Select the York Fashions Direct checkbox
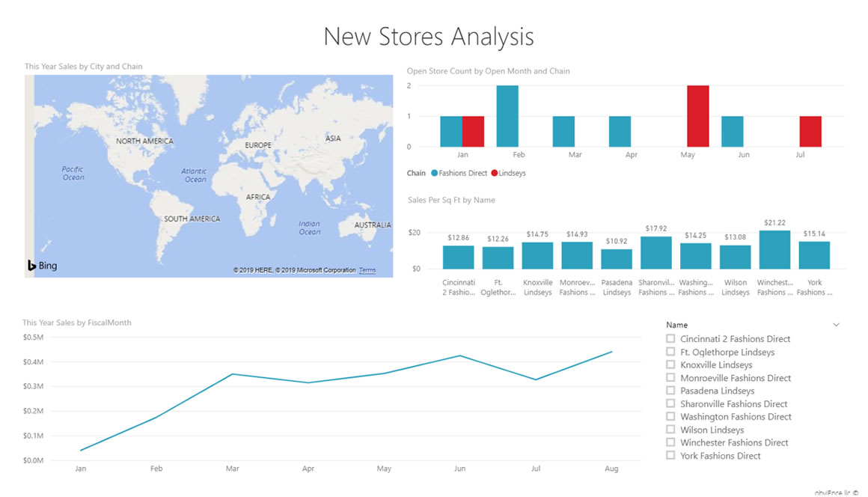The height and width of the screenshot is (497, 868). pos(670,455)
